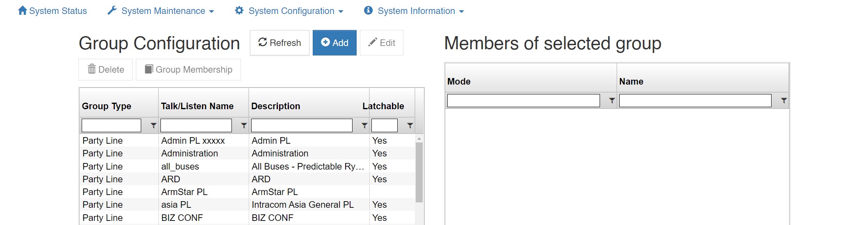The image size is (868, 225).
Task: Select the all_buses group row
Action: click(x=247, y=166)
